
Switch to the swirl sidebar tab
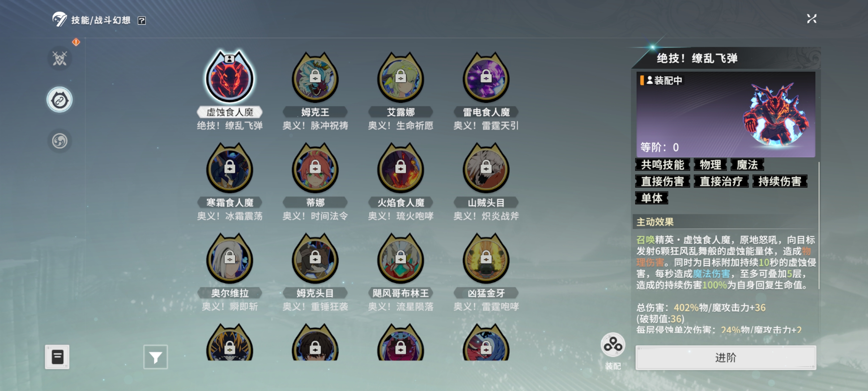[60, 141]
